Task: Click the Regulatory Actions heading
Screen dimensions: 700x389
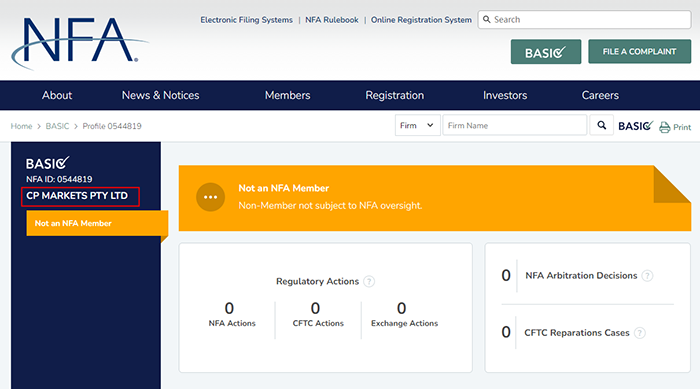Action: point(317,281)
